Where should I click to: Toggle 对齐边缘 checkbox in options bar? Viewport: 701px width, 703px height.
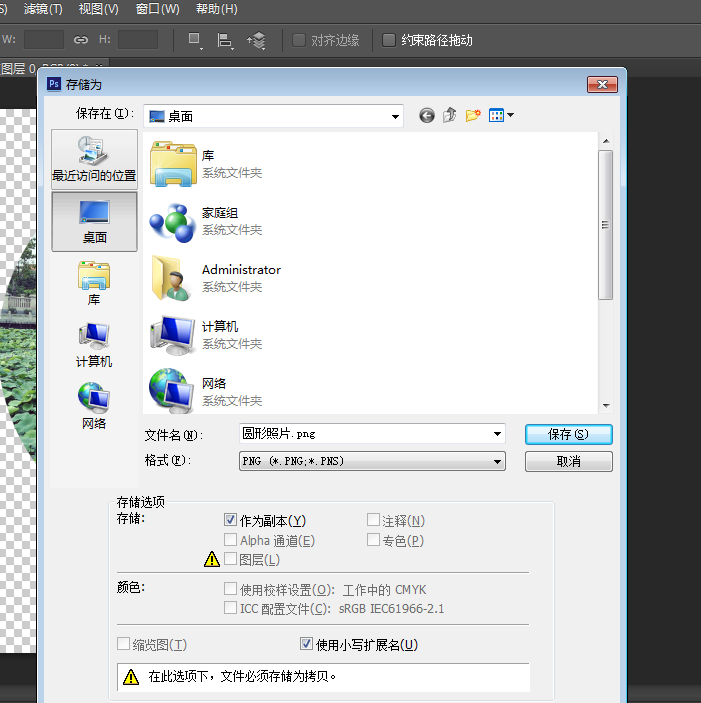click(299, 40)
